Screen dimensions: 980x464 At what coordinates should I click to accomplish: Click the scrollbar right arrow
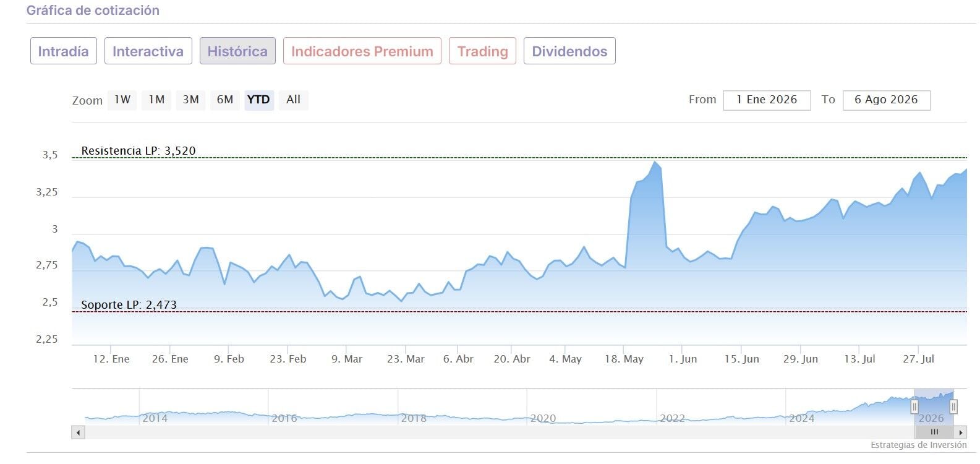pyautogui.click(x=960, y=432)
